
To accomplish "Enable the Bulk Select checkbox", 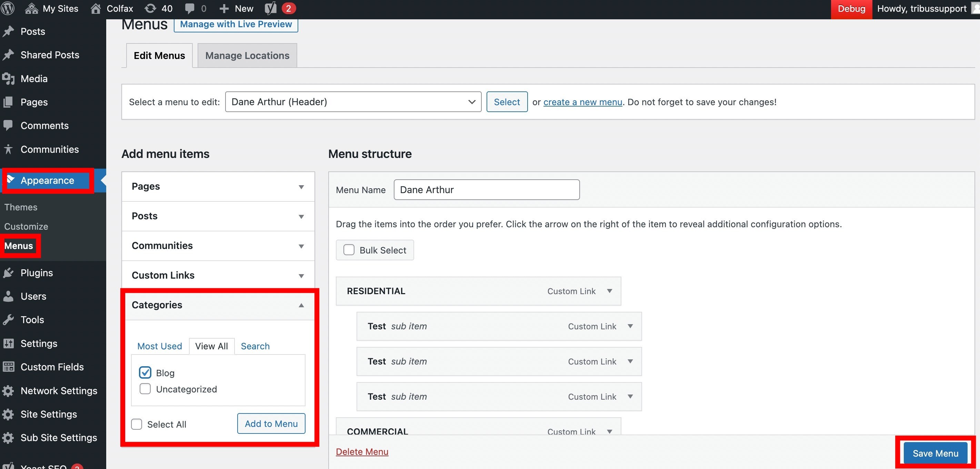I will 349,250.
